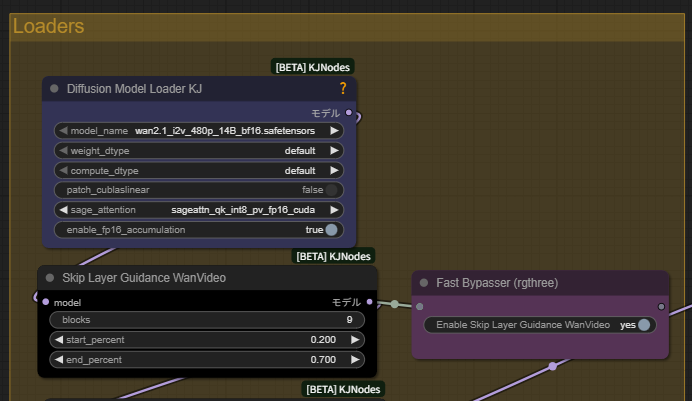Click the Fast Bypasser (rgthree) title
692x401 pixels.
tap(497, 283)
